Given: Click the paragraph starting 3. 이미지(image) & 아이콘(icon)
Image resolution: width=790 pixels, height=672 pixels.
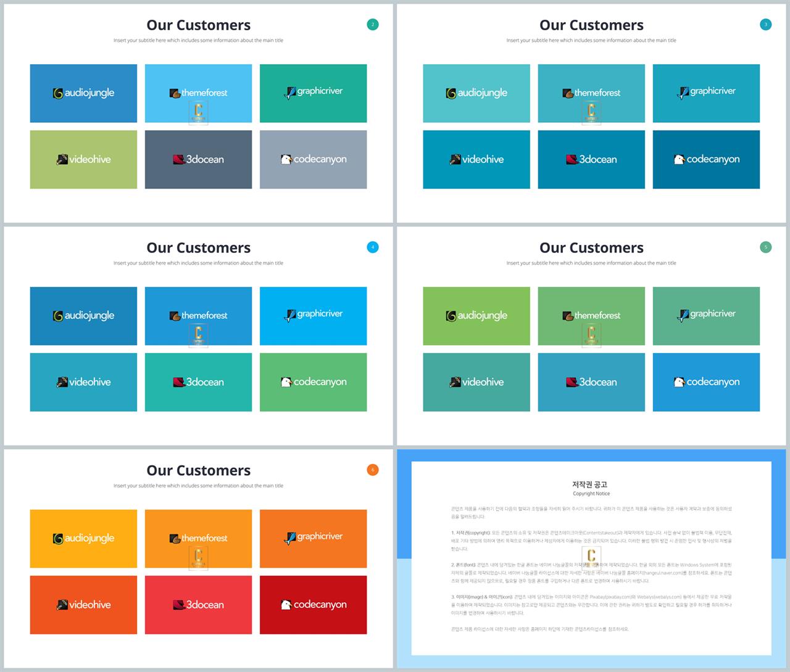Looking at the screenshot, I should pyautogui.click(x=591, y=605).
